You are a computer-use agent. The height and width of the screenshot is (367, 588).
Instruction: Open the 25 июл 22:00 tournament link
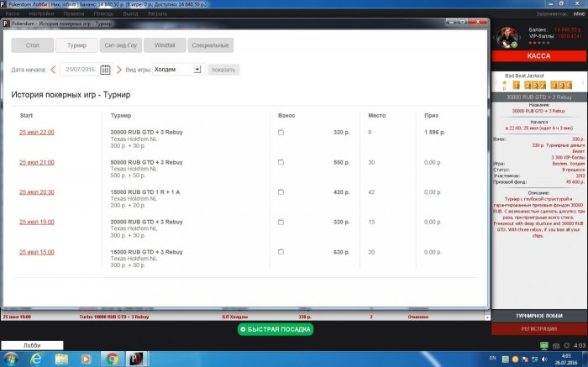37,133
